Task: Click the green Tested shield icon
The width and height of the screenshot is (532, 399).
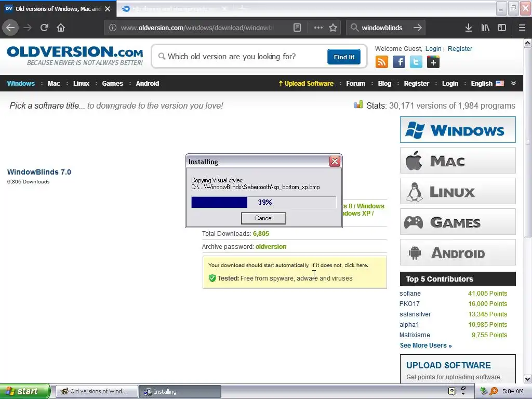Action: point(212,278)
